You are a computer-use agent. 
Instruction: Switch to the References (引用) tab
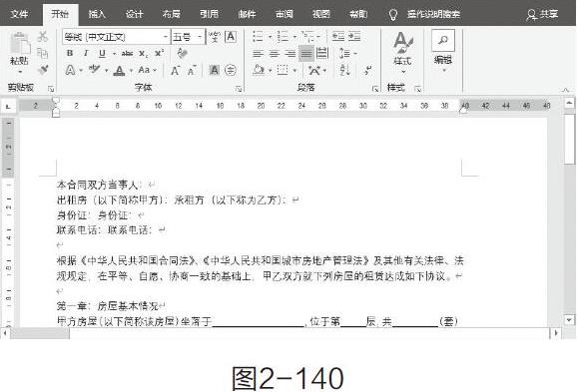pos(209,14)
